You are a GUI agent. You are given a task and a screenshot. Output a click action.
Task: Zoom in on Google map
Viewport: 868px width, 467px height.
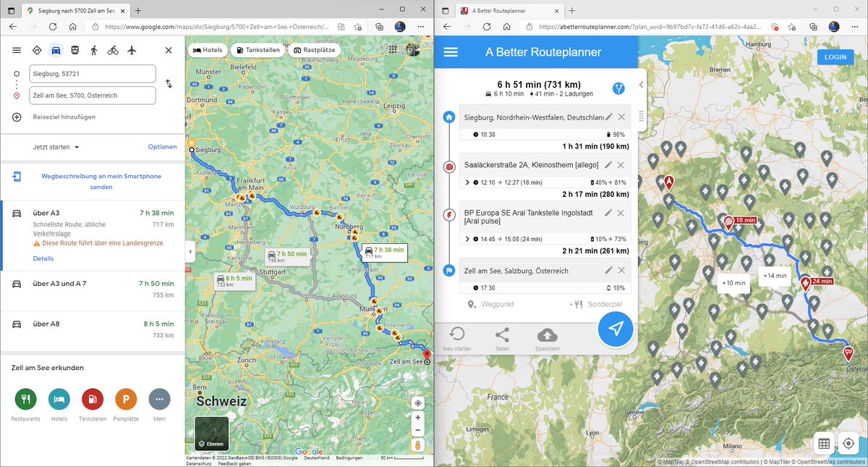(x=417, y=418)
